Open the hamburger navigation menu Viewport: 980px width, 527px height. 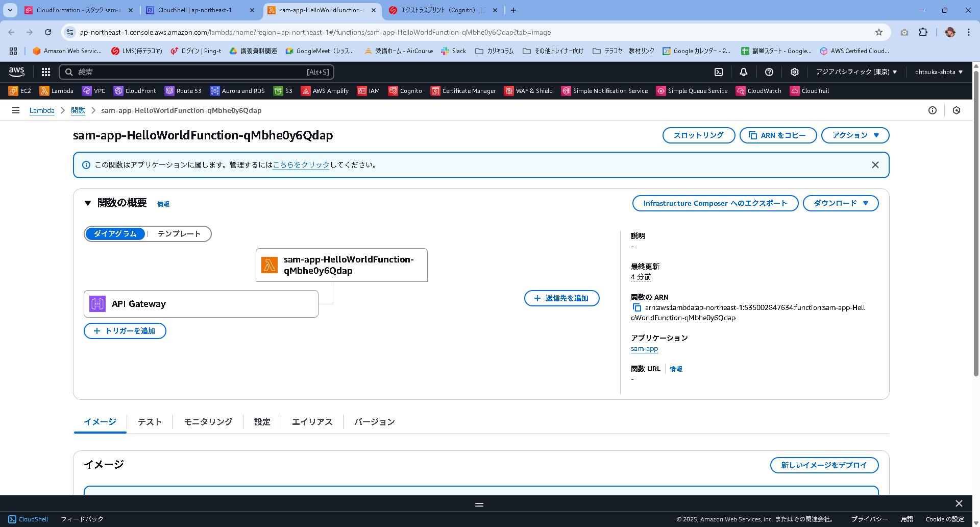point(16,110)
